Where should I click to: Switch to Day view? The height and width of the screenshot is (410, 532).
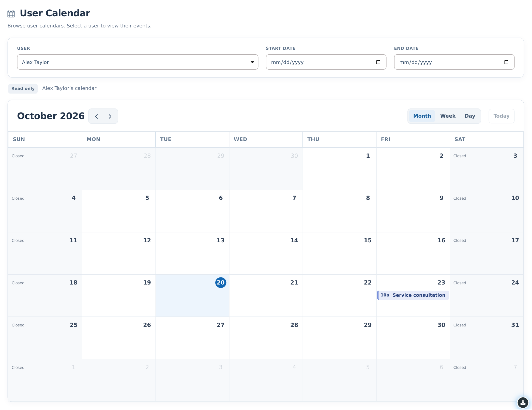470,116
